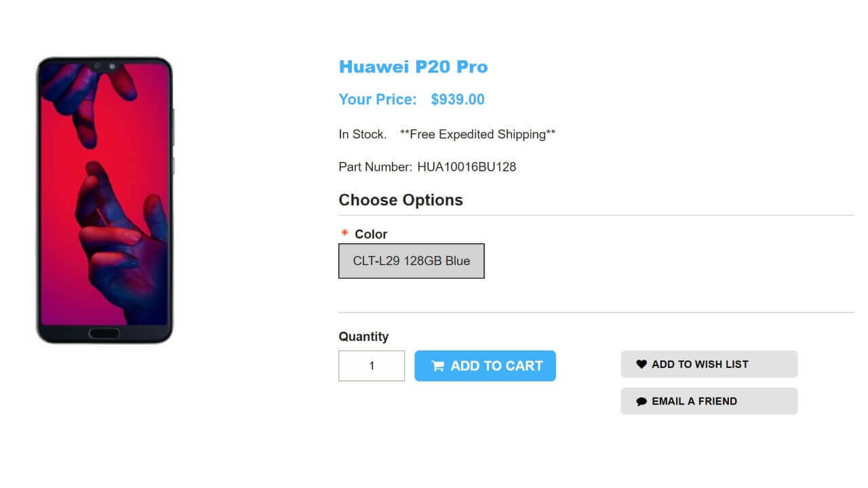
Task: Click the $939.00 price amount
Action: [x=458, y=100]
